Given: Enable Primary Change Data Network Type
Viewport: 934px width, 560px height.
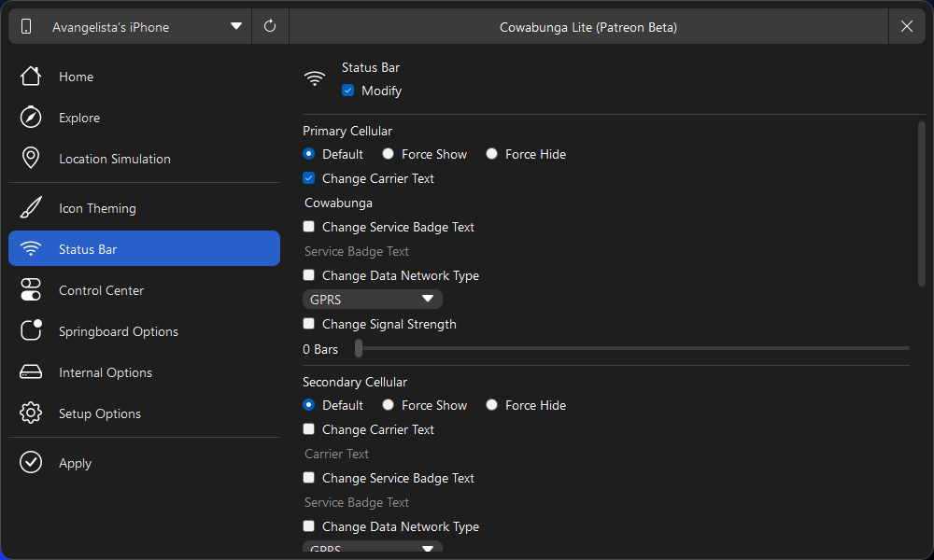Looking at the screenshot, I should click(308, 275).
